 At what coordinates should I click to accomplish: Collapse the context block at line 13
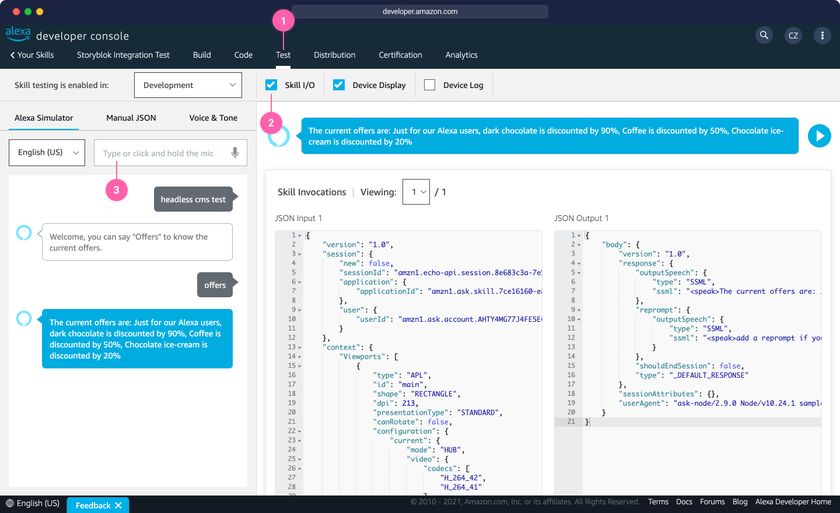point(299,347)
